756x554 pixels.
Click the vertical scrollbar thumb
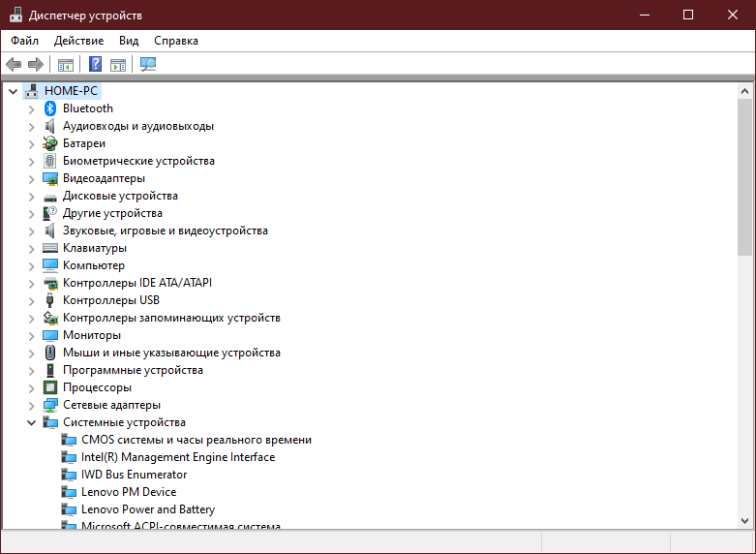744,177
